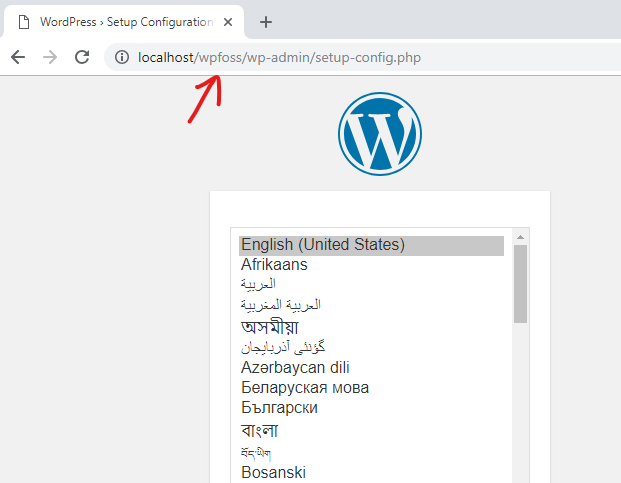The height and width of the screenshot is (483, 621).
Task: Select the অসমীয়া language option
Action: tap(371, 327)
